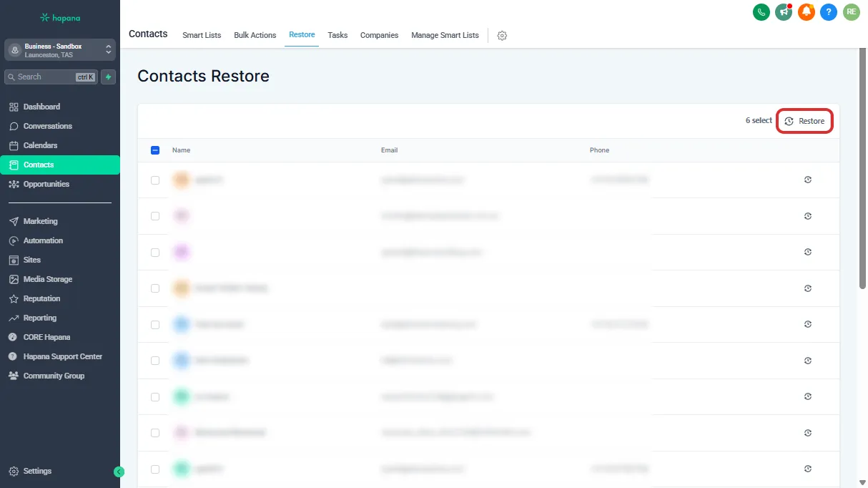Switch to the Smart Lists tab
The height and width of the screenshot is (488, 868).
pyautogui.click(x=202, y=35)
